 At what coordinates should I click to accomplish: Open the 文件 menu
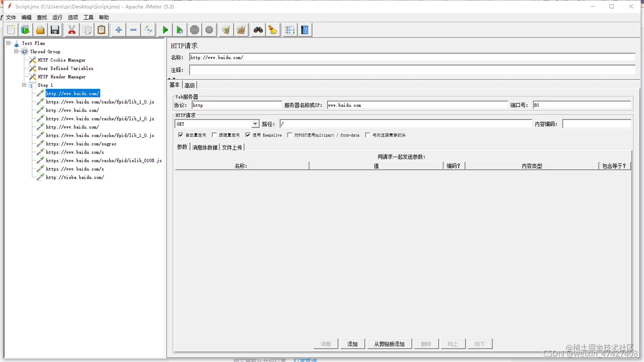click(x=11, y=17)
